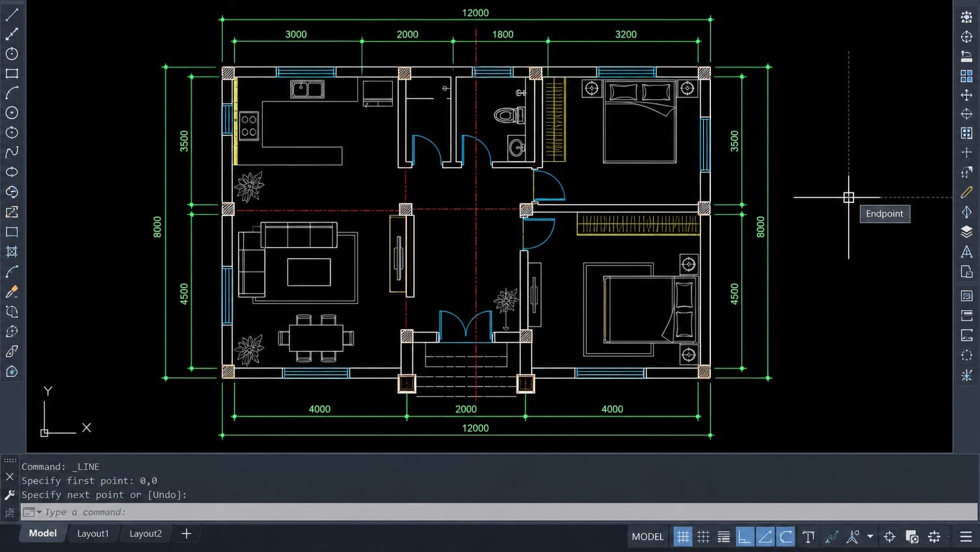
Task: Toggle snap mode dotted grid icon
Action: (x=703, y=536)
